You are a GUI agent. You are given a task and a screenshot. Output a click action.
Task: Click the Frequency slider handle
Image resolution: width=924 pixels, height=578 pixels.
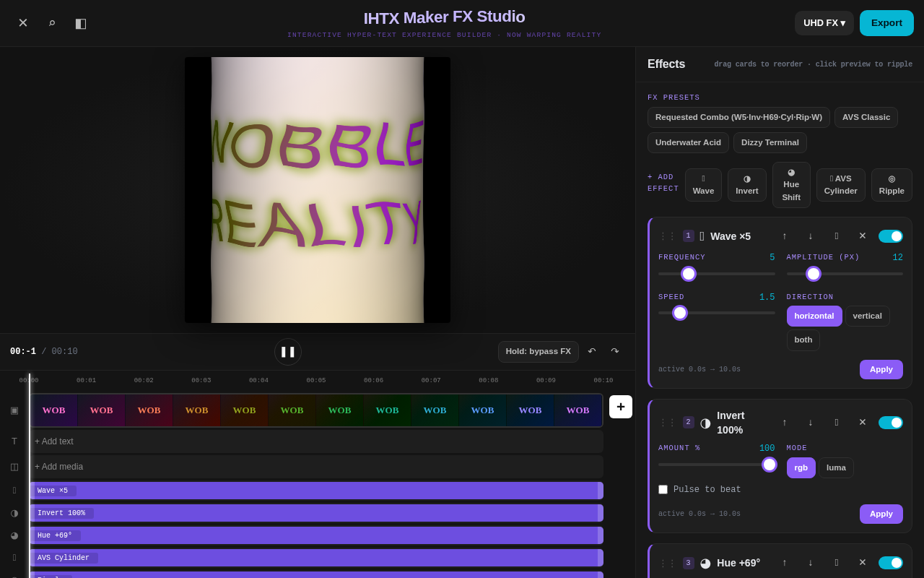point(689,274)
